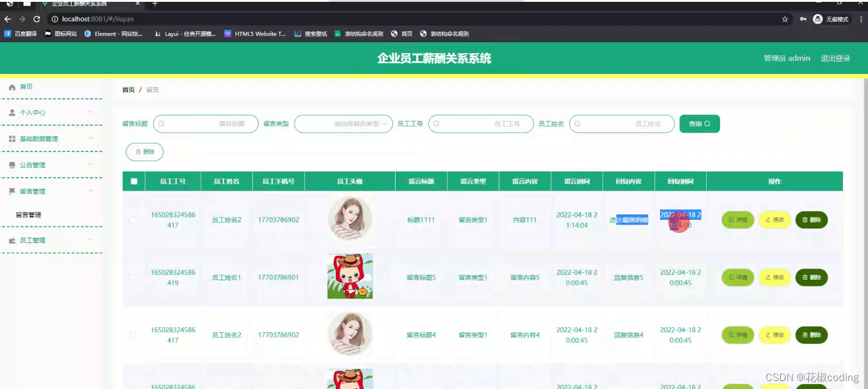Screen dimensions: 868x389
Task: Click 详情 button for 留言标题4 row
Action: point(737,335)
